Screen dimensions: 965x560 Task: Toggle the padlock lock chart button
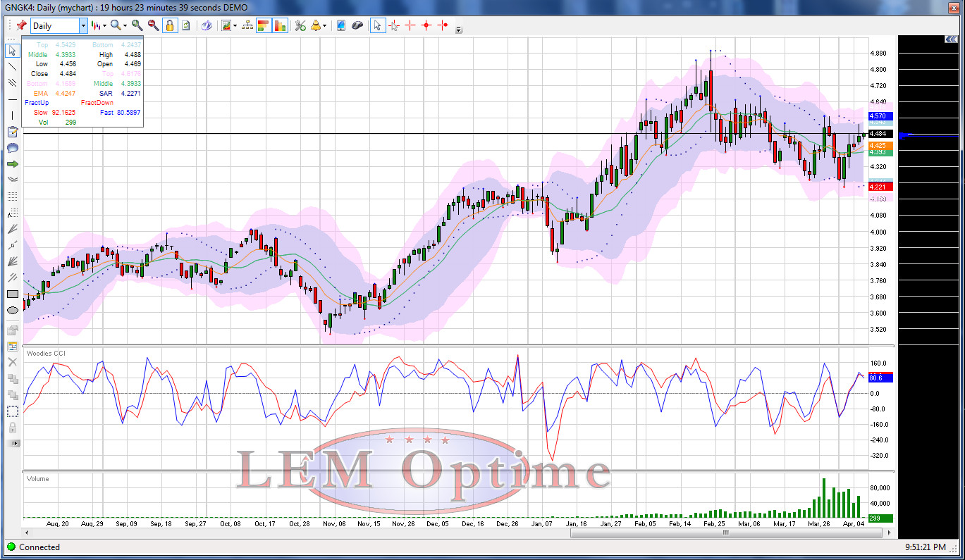pyautogui.click(x=169, y=25)
